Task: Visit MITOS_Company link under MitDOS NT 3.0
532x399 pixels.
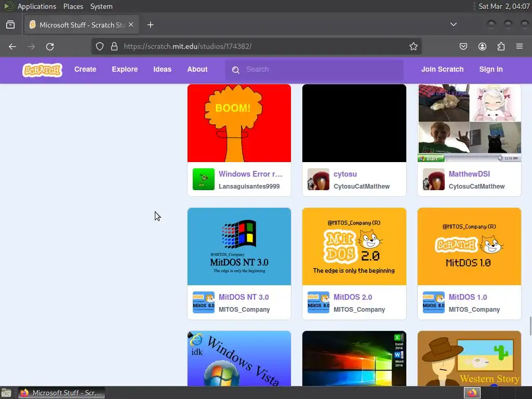Action: pyautogui.click(x=244, y=310)
